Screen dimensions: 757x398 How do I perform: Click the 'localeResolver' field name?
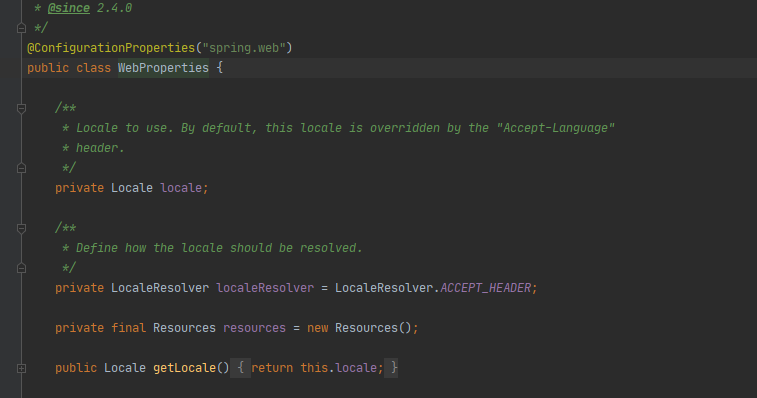(265, 288)
